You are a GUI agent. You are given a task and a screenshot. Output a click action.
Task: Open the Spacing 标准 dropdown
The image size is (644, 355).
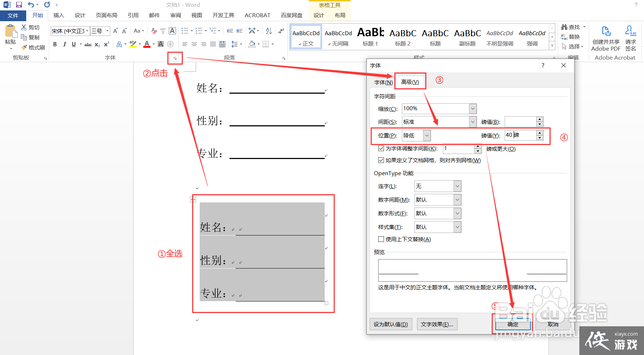(473, 122)
